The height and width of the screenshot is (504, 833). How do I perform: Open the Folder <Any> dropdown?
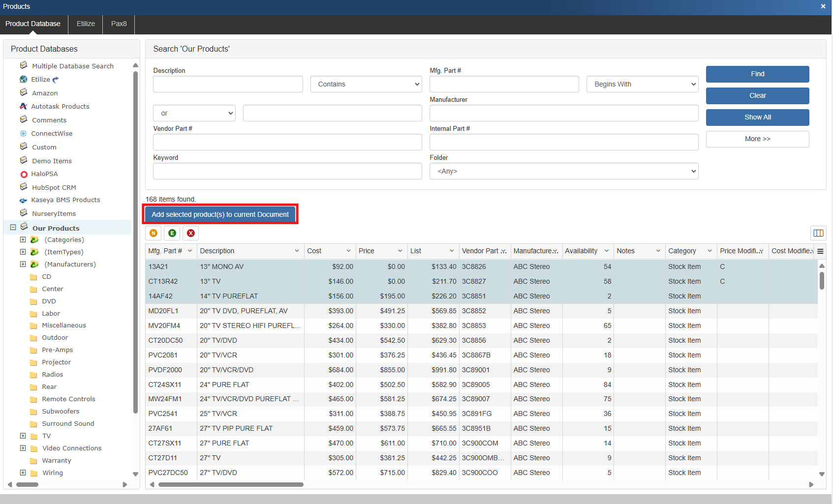click(x=563, y=172)
